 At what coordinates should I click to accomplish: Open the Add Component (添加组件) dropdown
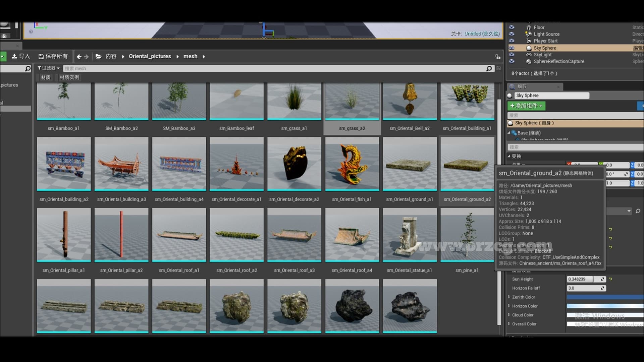tap(526, 106)
